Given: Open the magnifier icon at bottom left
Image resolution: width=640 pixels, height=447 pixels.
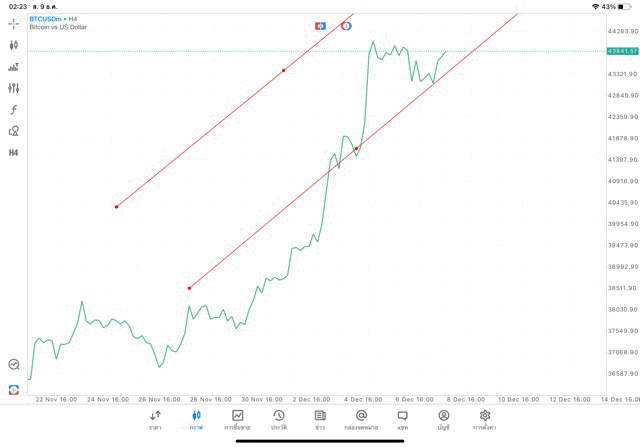Looking at the screenshot, I should tap(14, 365).
